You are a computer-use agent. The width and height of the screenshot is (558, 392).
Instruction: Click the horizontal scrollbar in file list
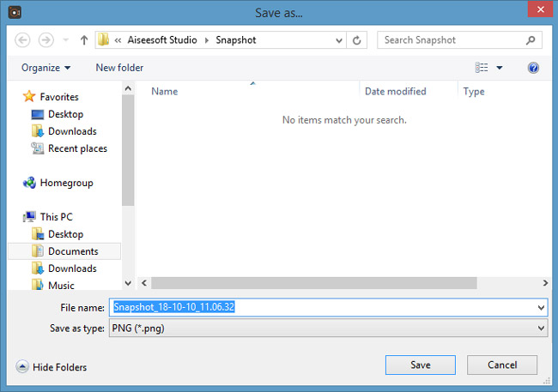[314, 283]
